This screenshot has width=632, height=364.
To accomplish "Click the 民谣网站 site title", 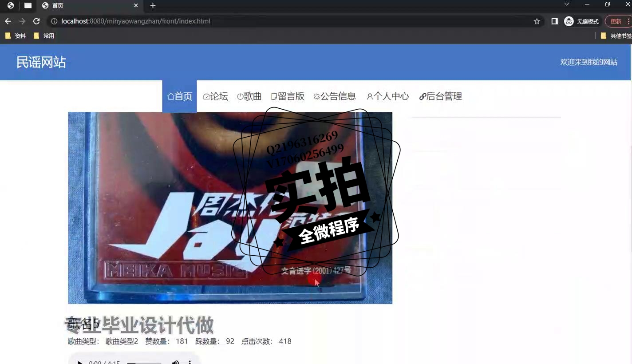I will (x=41, y=62).
